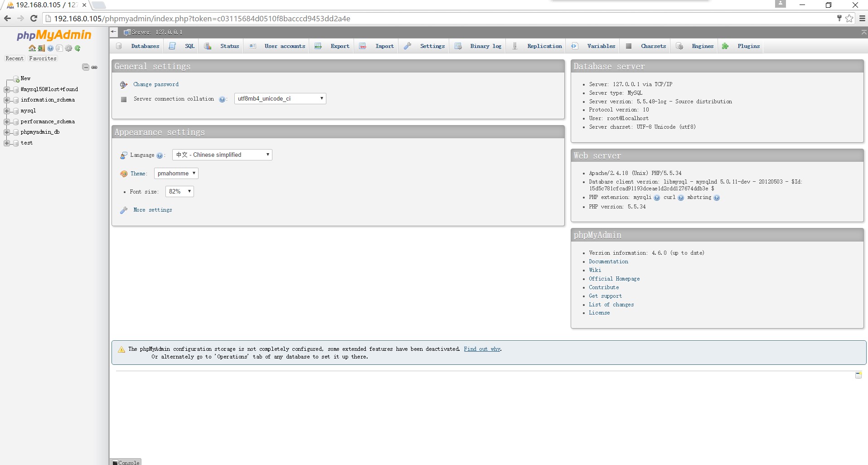Screen dimensions: 868x465
Task: Click Change password key icon
Action: tap(124, 85)
